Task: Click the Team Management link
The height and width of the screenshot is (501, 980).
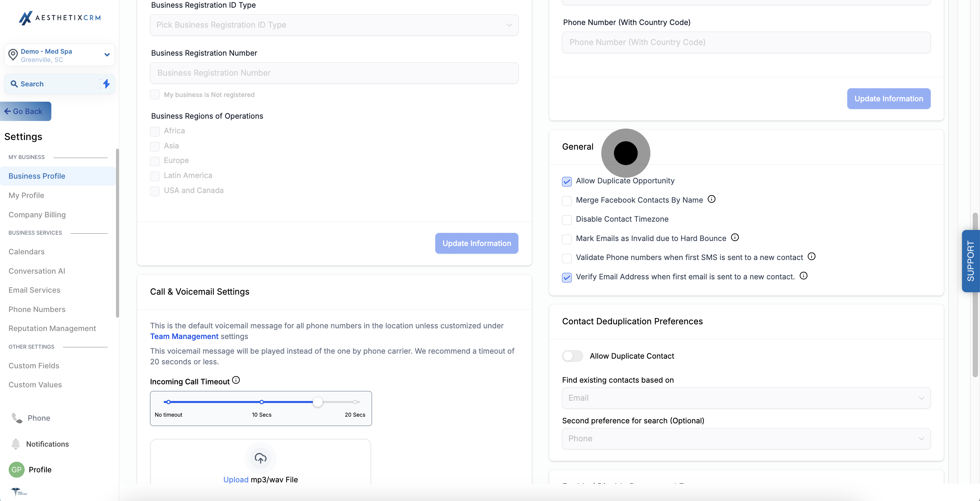Action: point(184,336)
